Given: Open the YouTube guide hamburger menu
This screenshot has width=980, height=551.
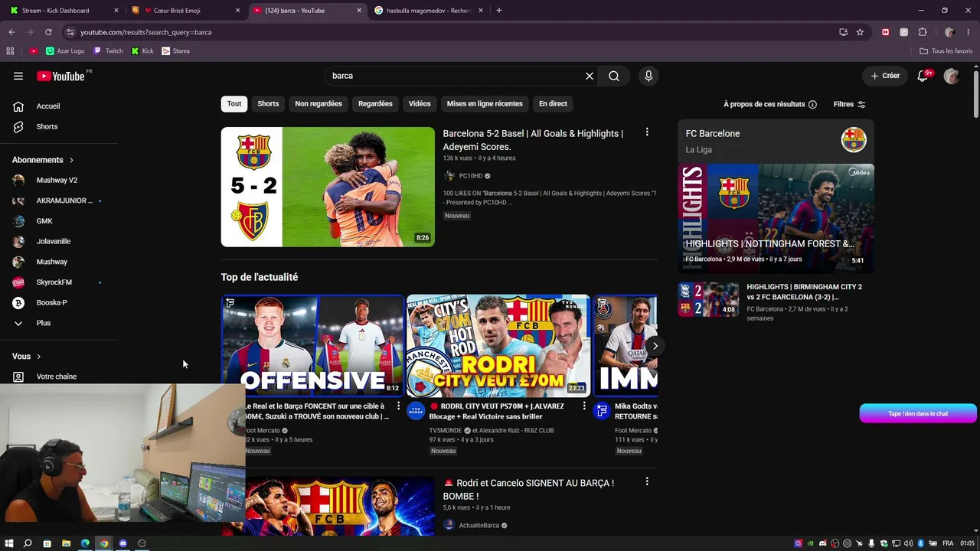Looking at the screenshot, I should 18,76.
